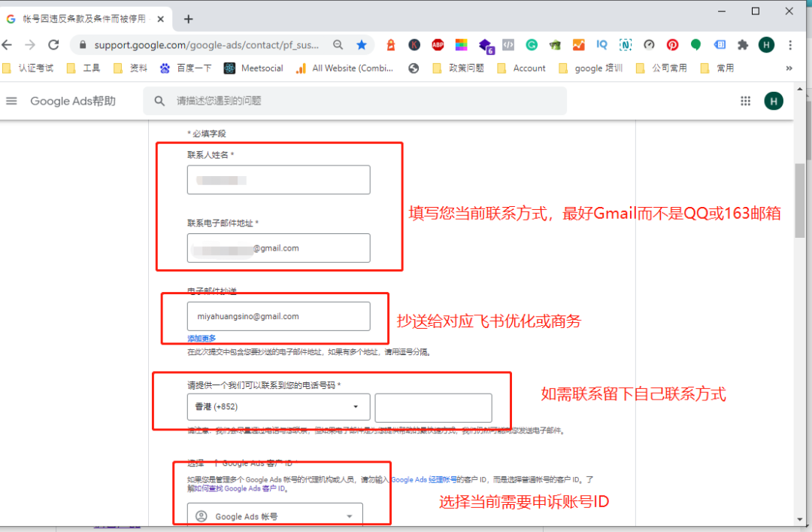The height and width of the screenshot is (532, 812).
Task: Open the 认证考试 bookmark folder
Action: 28,68
